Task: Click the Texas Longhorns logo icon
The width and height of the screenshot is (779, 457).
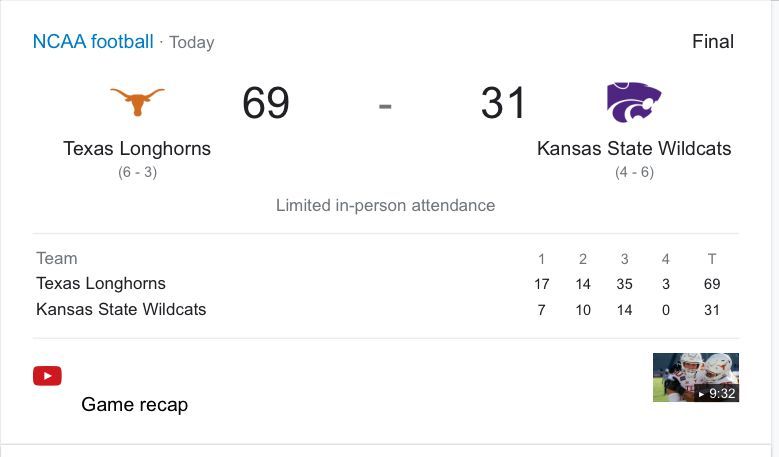Action: [137, 102]
